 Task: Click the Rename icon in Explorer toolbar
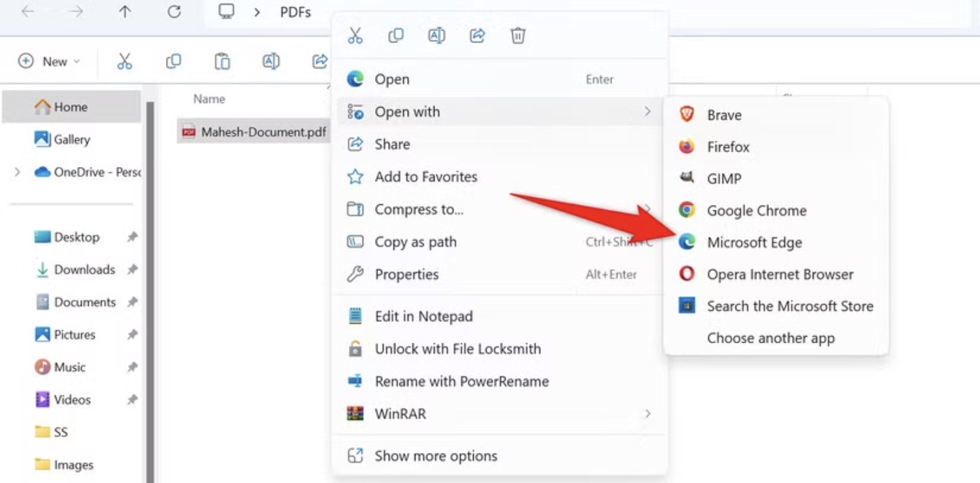[x=271, y=61]
